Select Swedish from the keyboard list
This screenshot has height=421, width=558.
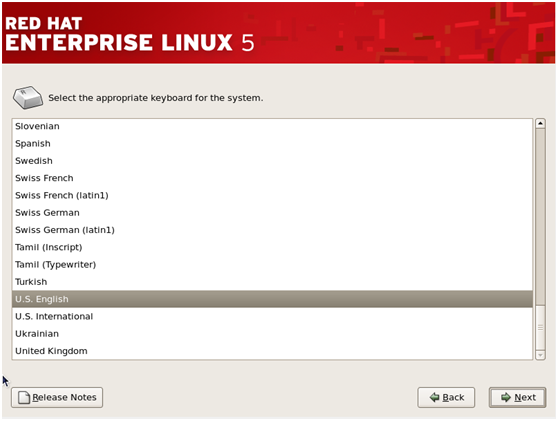click(272, 161)
